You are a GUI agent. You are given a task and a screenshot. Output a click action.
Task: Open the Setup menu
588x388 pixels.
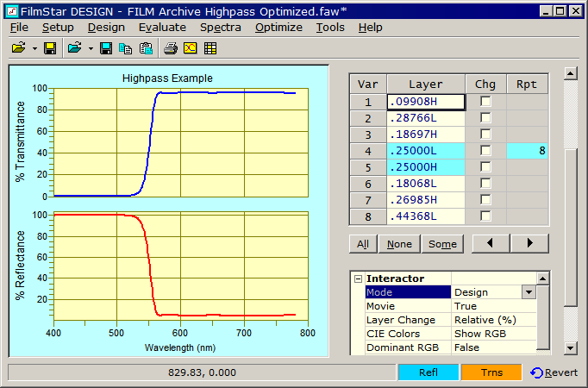point(58,28)
